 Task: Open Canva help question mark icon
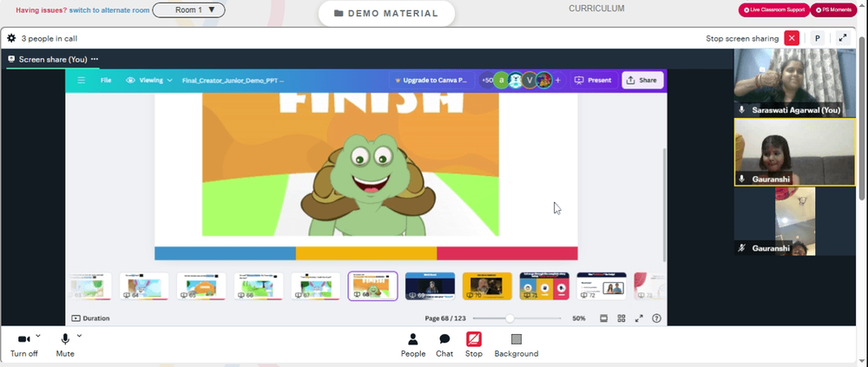tap(656, 318)
